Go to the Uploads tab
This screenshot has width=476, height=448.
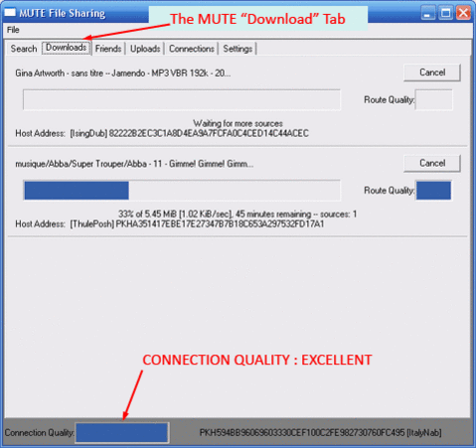pos(145,49)
